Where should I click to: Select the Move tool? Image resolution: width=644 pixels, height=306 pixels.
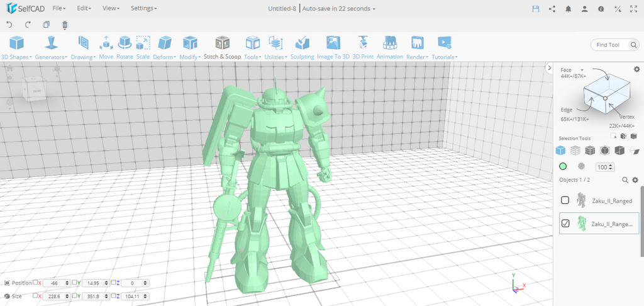[106, 47]
